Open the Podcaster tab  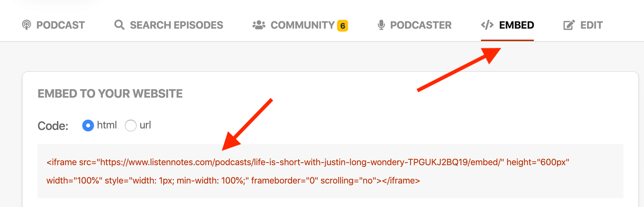421,25
